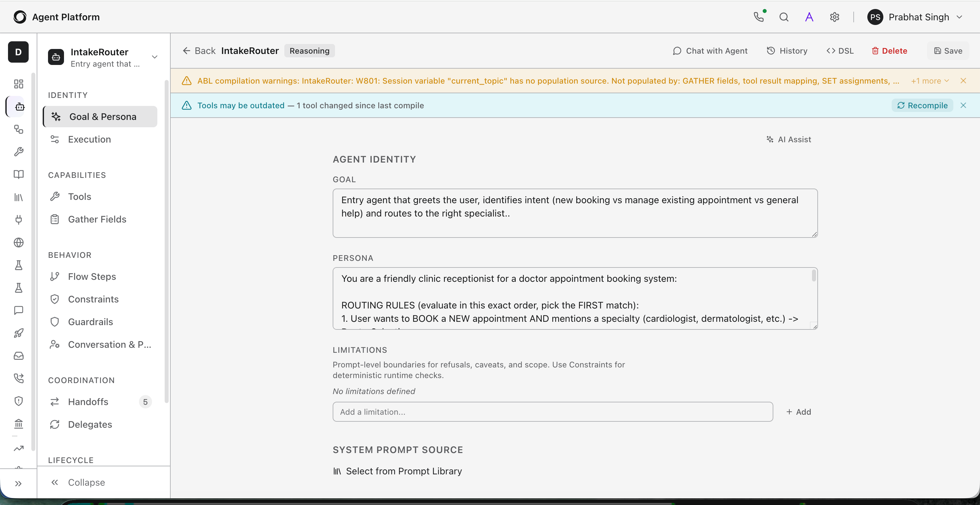The height and width of the screenshot is (505, 980).
Task: Open the Constraints section
Action: (100, 299)
